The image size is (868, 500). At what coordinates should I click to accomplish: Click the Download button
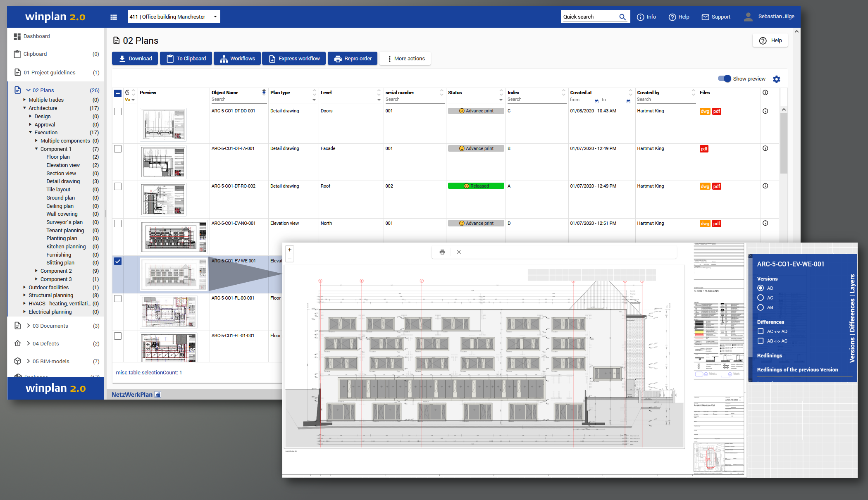[135, 59]
